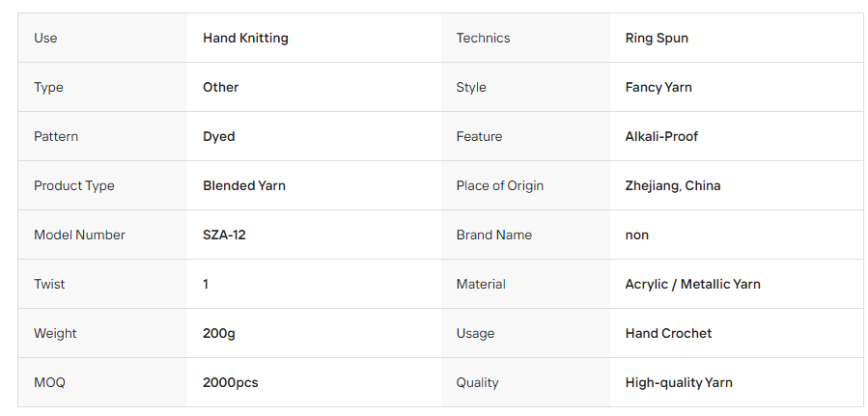This screenshot has width=868, height=416.
Task: Click the Blended Yarn product type value
Action: (x=244, y=186)
